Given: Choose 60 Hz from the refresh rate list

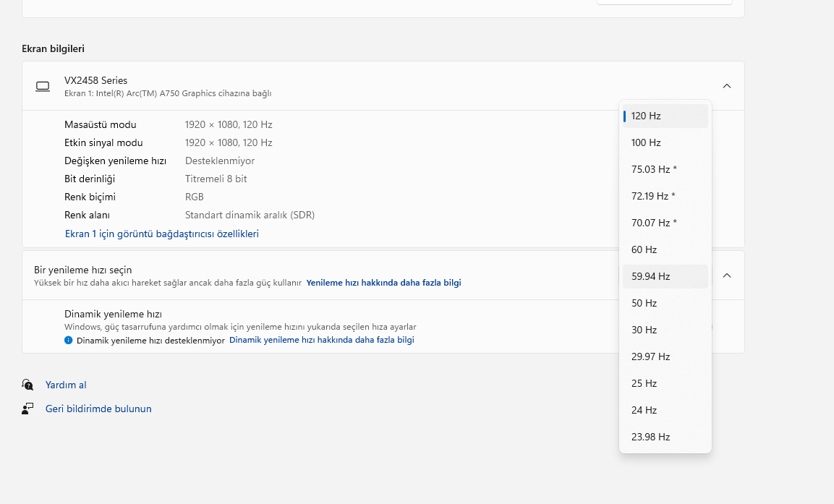Looking at the screenshot, I should 665,249.
